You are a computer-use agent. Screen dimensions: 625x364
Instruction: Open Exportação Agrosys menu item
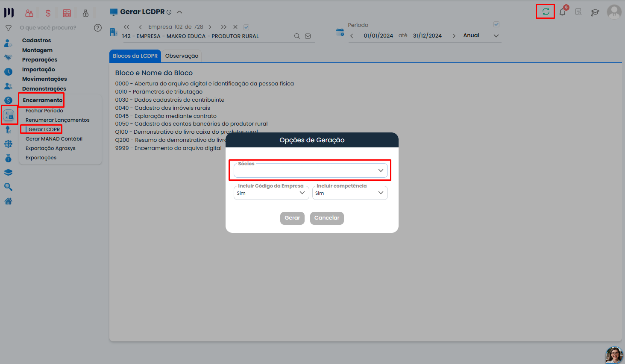click(50, 148)
